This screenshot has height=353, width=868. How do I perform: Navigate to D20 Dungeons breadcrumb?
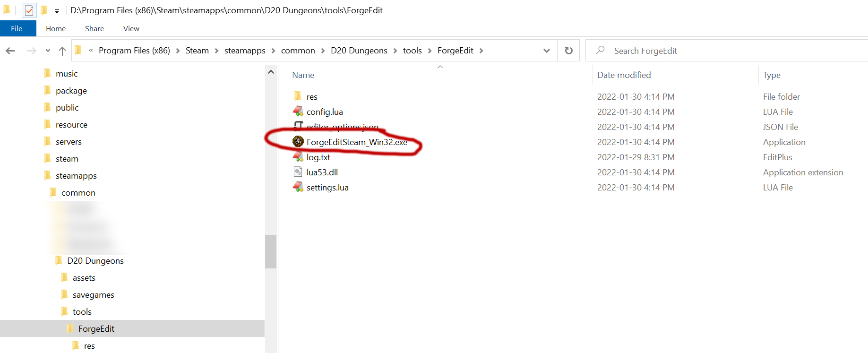359,51
